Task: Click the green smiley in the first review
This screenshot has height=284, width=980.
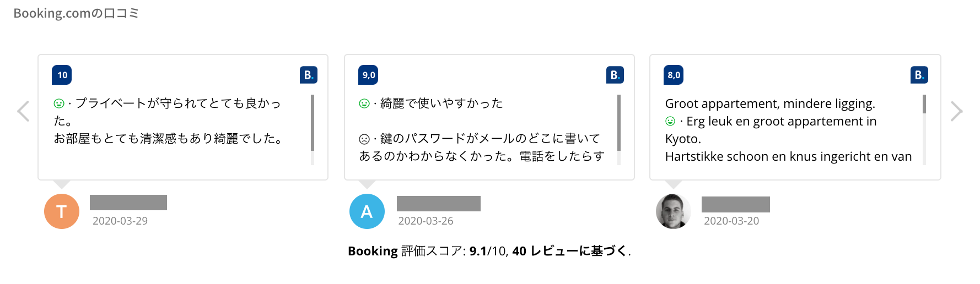Action: pos(59,103)
